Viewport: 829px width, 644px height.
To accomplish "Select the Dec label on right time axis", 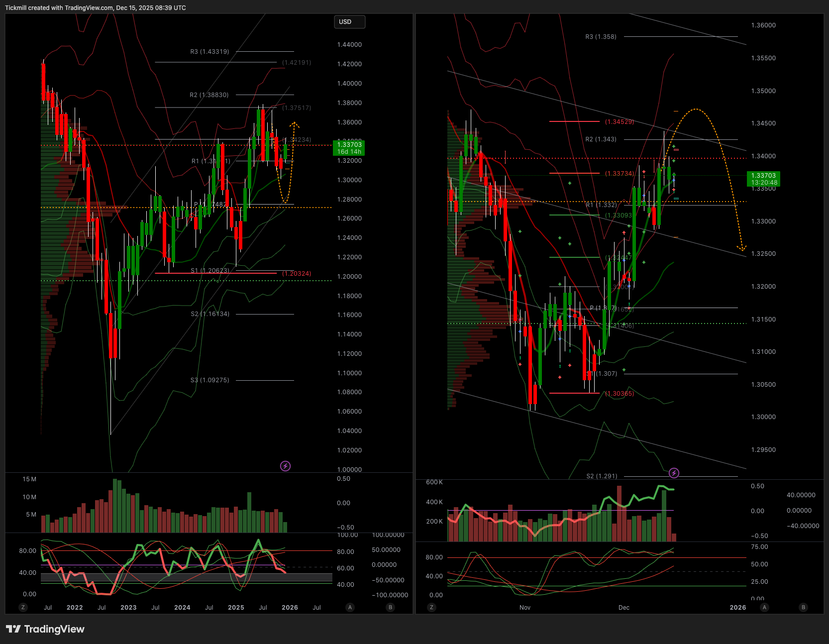I will click(624, 607).
